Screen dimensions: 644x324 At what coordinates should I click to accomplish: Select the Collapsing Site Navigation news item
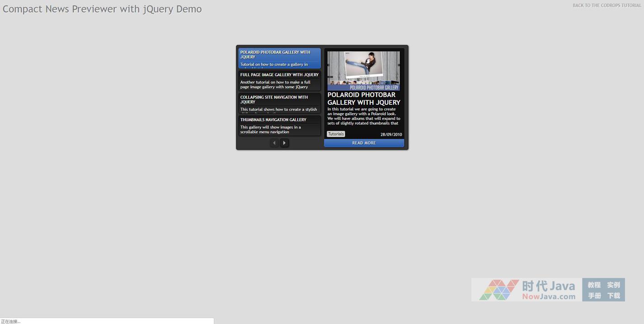[279, 103]
